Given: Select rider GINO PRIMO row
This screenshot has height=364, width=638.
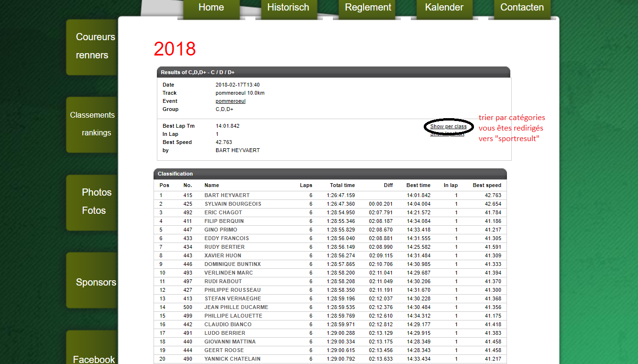Looking at the screenshot, I should 330,230.
